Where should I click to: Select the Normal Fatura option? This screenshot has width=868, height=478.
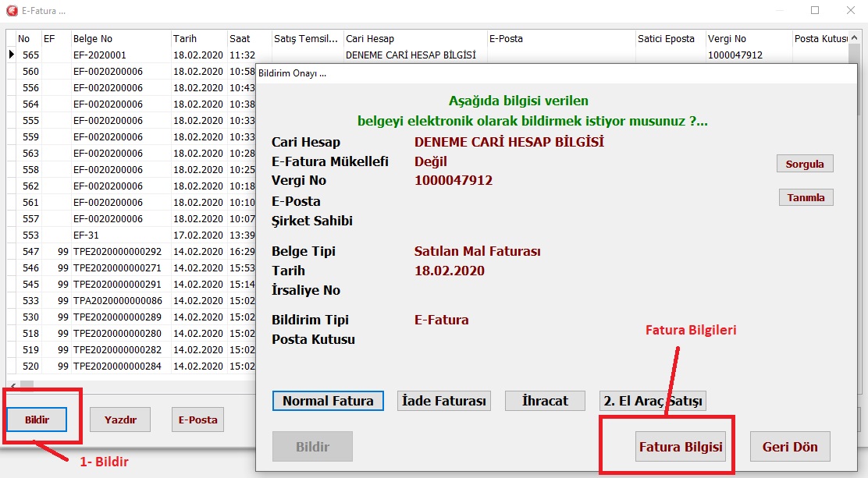pos(328,401)
